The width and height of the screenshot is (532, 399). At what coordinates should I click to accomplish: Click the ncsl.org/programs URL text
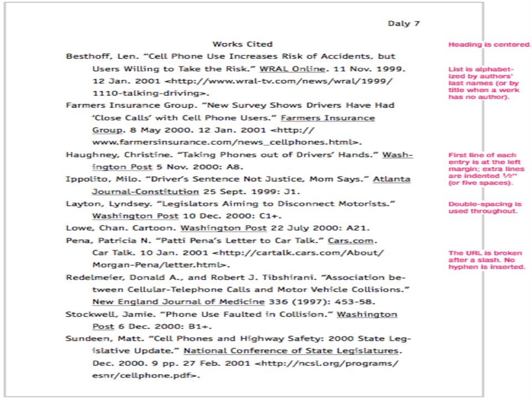pyautogui.click(x=326, y=364)
